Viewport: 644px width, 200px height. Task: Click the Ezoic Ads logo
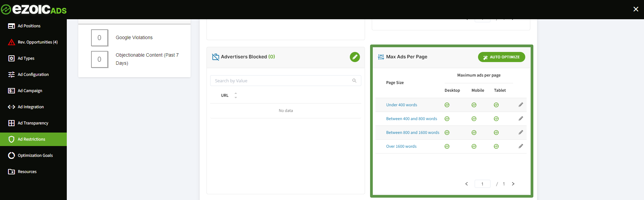click(34, 9)
